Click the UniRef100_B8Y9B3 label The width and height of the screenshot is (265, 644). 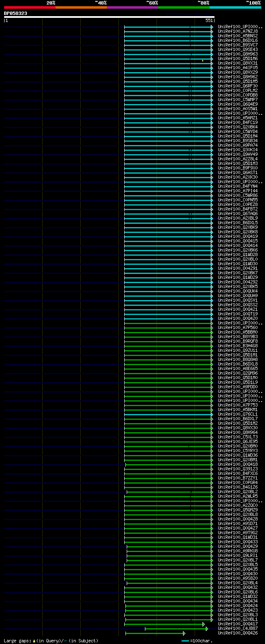pos(238,337)
